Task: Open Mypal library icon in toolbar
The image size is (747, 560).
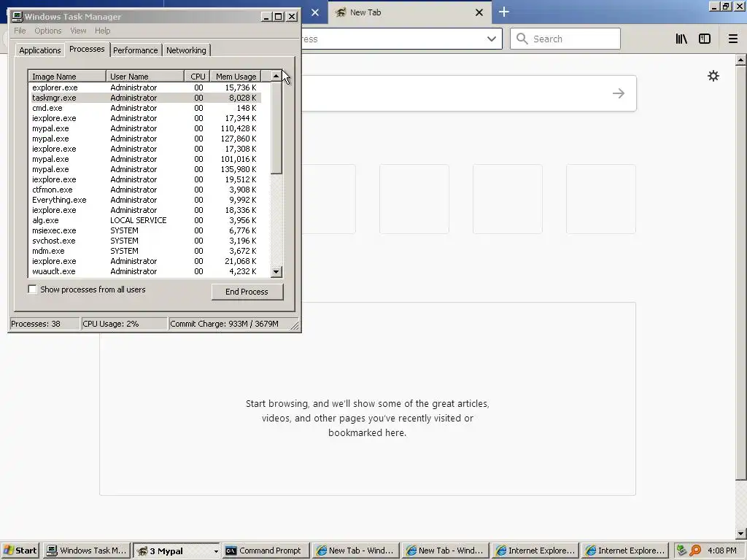Action: (681, 39)
